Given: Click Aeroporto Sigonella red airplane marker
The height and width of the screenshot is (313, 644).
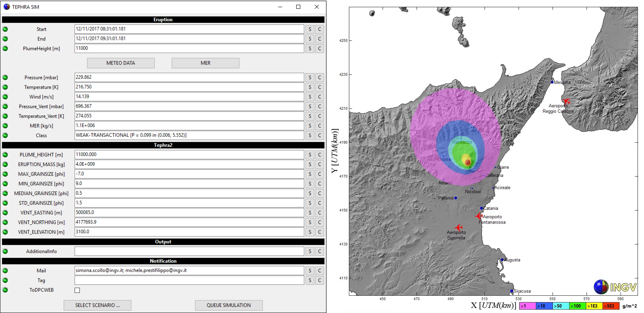Looking at the screenshot, I should tap(458, 227).
